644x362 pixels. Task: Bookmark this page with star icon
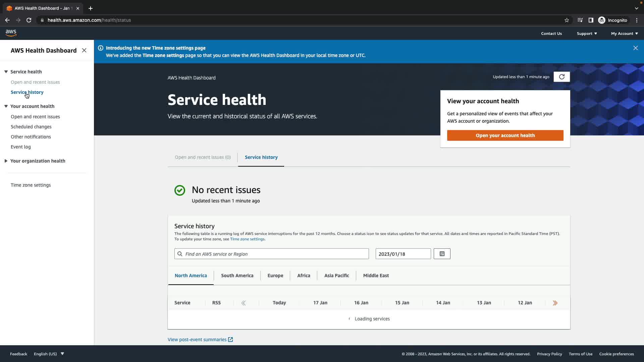point(567,20)
